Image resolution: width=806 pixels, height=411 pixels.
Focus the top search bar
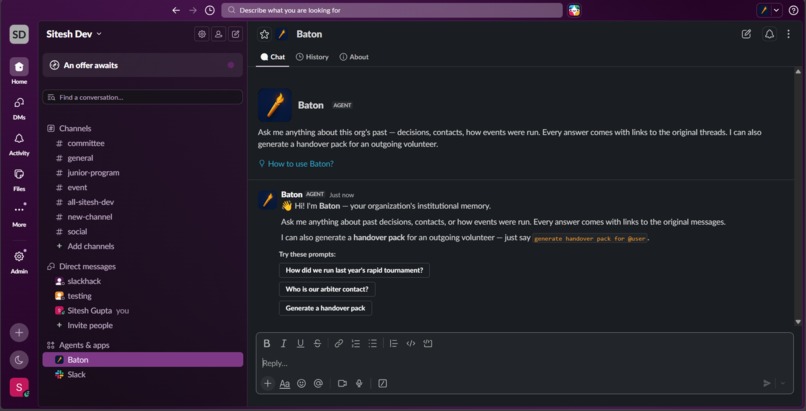[392, 10]
